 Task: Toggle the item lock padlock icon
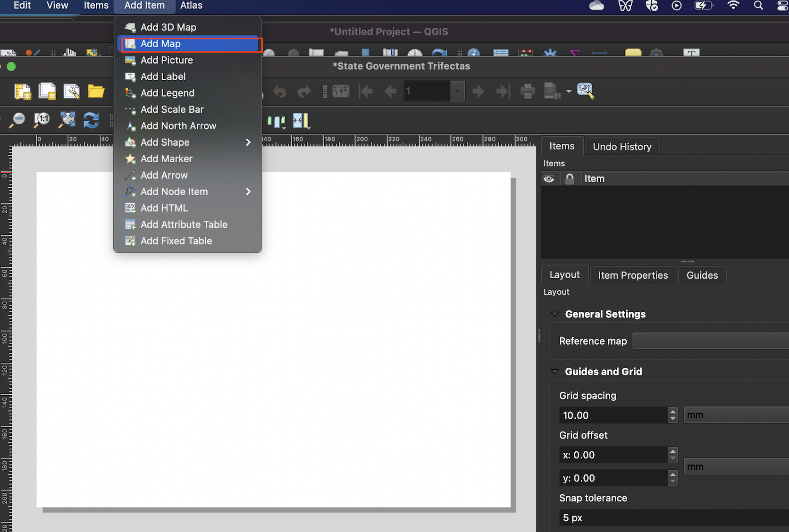tap(570, 178)
